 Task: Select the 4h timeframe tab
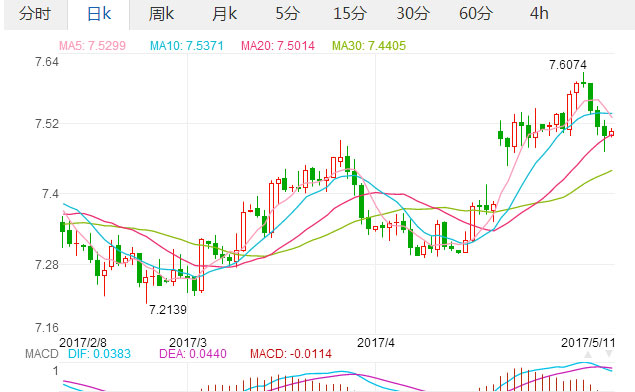point(539,14)
